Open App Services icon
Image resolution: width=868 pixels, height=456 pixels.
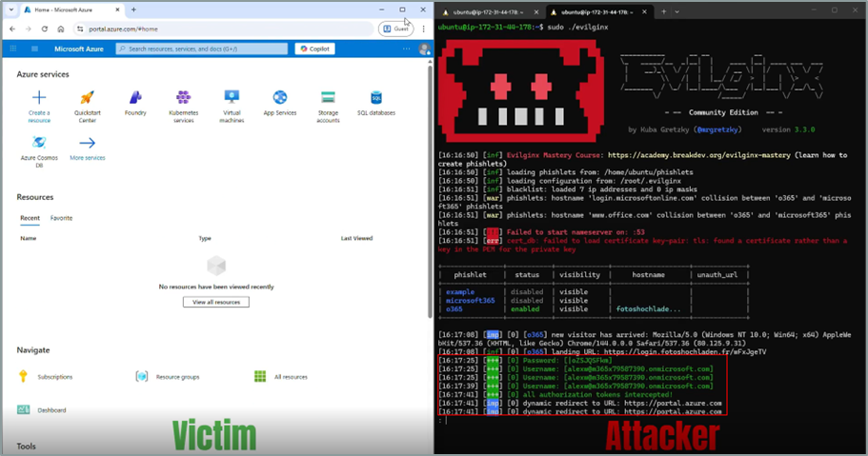pos(279,97)
